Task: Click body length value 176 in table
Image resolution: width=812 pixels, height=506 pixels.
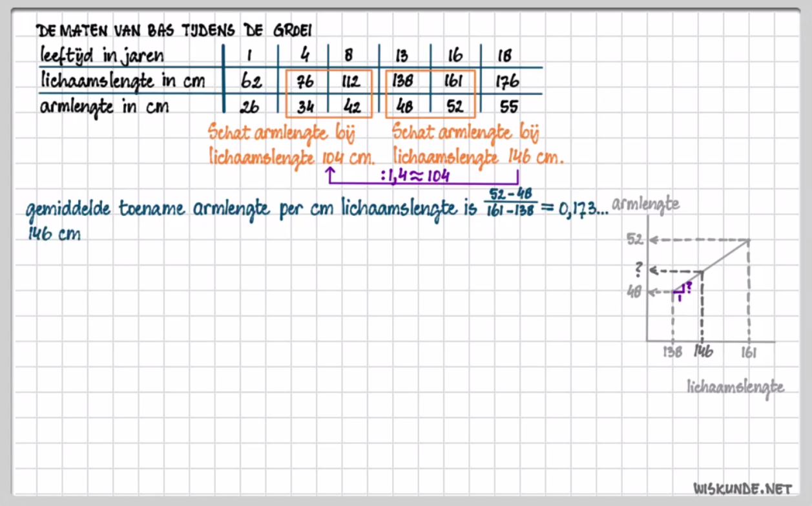Action: [x=507, y=82]
